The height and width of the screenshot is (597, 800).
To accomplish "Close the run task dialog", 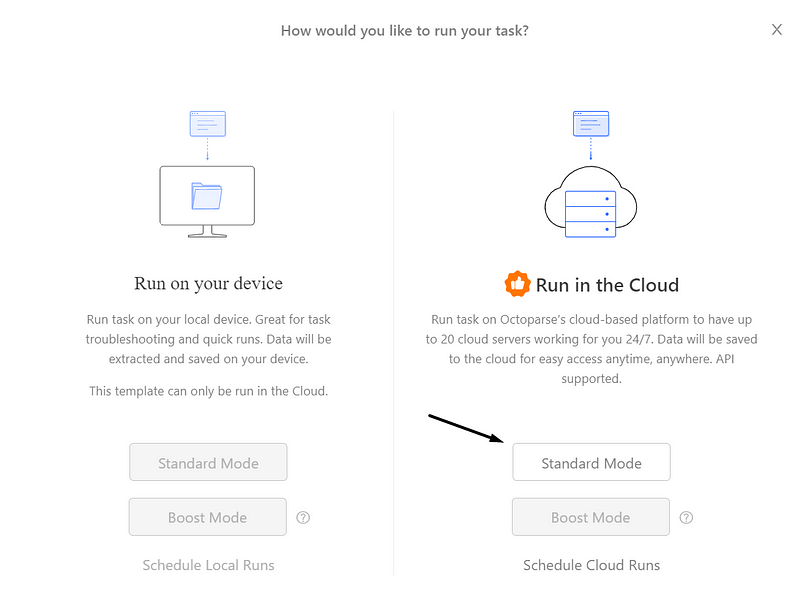I will tap(777, 30).
